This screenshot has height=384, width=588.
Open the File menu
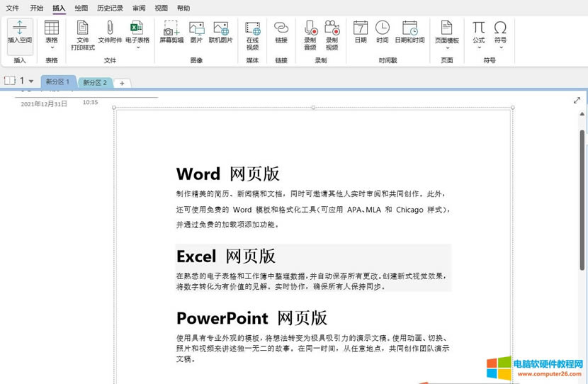13,9
